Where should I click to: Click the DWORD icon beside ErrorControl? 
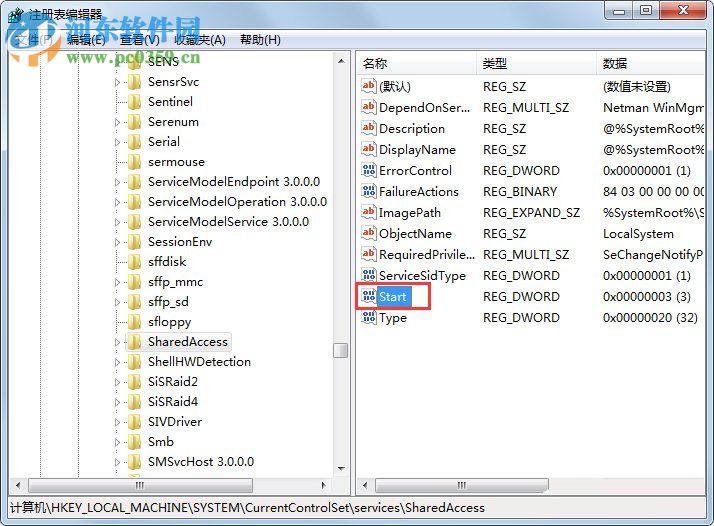pos(368,170)
